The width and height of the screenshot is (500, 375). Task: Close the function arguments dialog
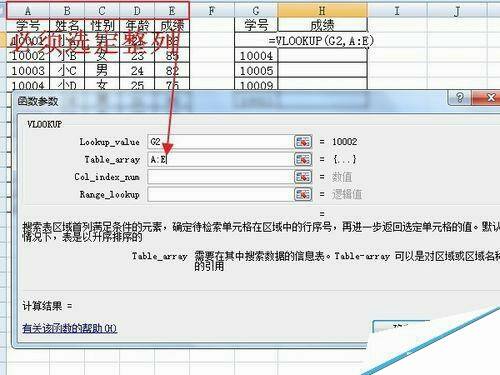[489, 97]
